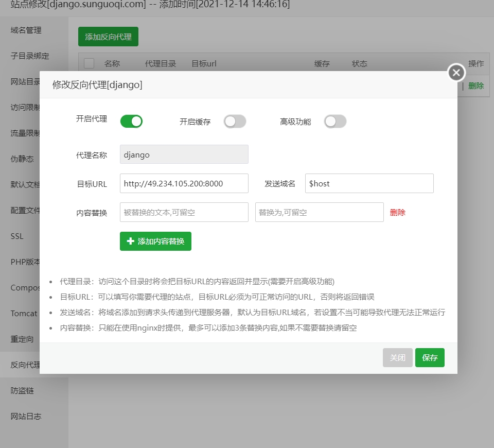This screenshot has height=448, width=494.
Task: Click the 状态 column header
Action: 360,64
